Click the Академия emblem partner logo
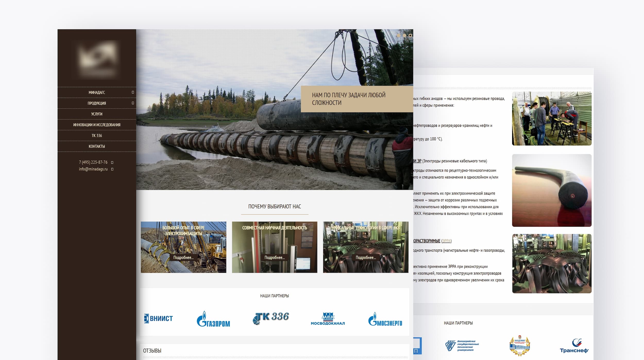 tap(520, 346)
